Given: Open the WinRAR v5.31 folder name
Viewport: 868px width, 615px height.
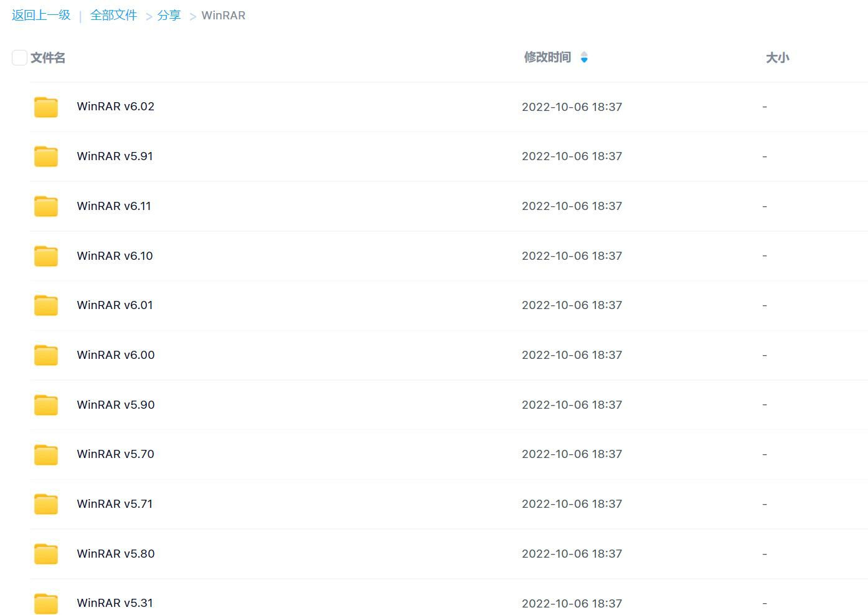Looking at the screenshot, I should 115,603.
